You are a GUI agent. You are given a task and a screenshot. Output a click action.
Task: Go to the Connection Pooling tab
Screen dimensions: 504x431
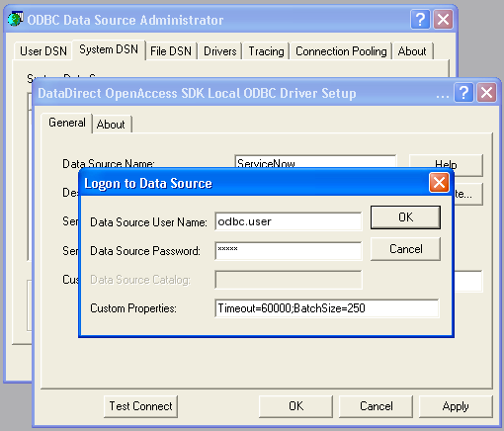[341, 51]
